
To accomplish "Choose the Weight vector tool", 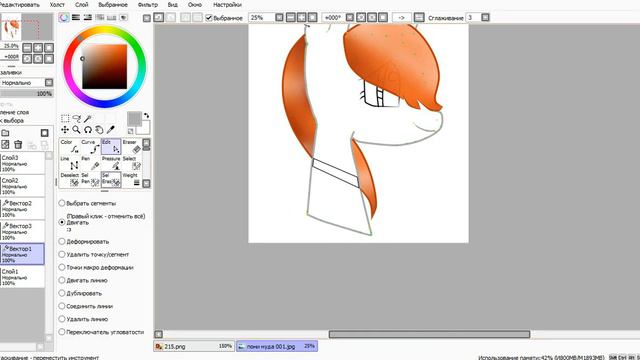I will point(132,180).
